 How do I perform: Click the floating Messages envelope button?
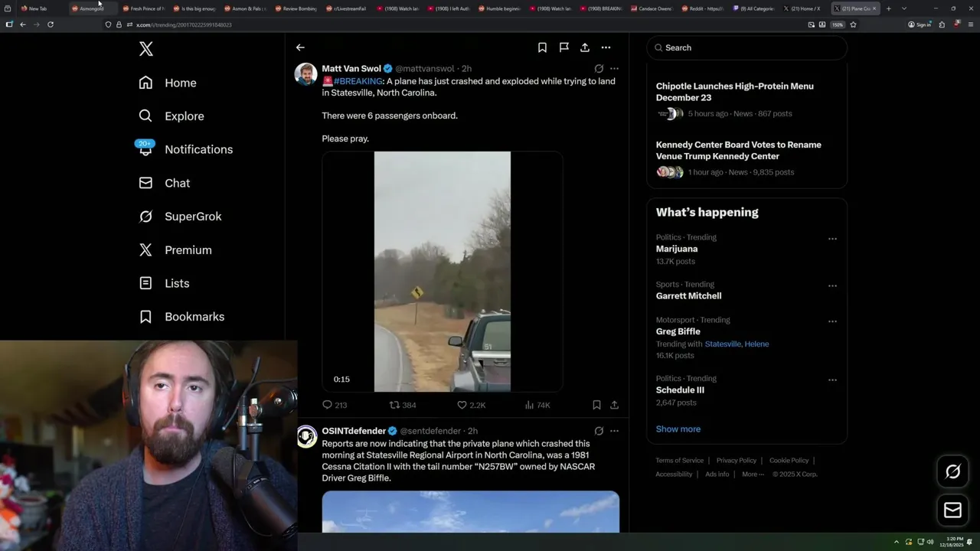(952, 510)
